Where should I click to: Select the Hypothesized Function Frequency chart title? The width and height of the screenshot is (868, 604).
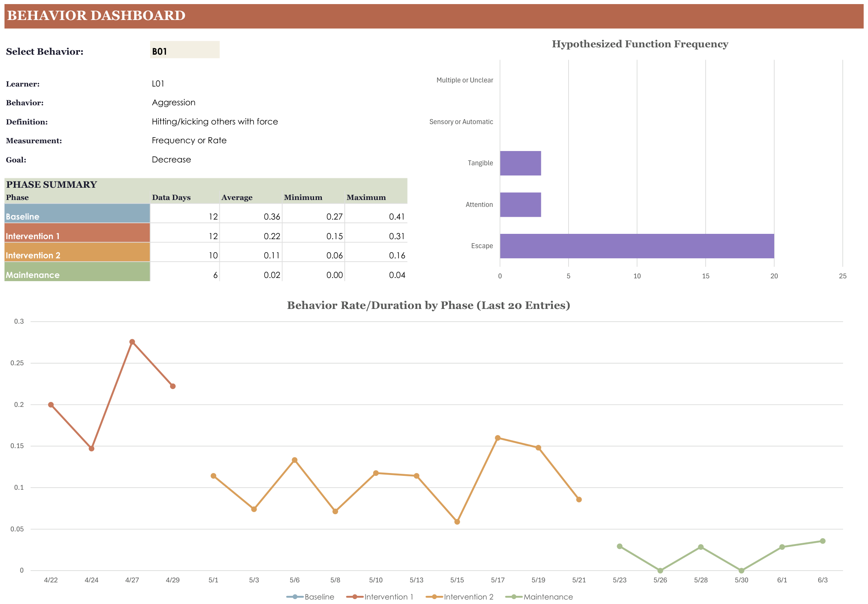pyautogui.click(x=640, y=44)
